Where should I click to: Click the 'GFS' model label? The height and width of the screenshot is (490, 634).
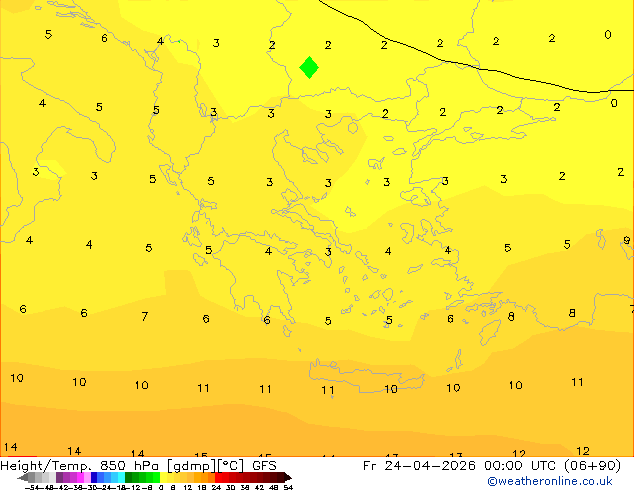[x=264, y=466]
